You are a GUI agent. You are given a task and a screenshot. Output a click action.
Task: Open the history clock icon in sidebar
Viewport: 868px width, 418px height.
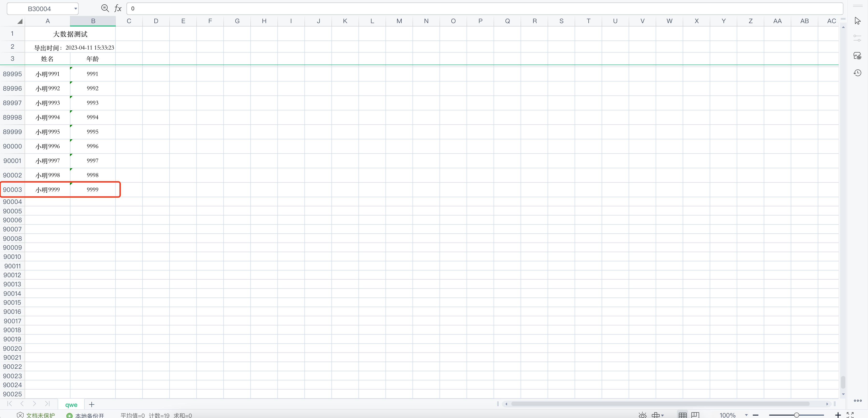point(858,73)
